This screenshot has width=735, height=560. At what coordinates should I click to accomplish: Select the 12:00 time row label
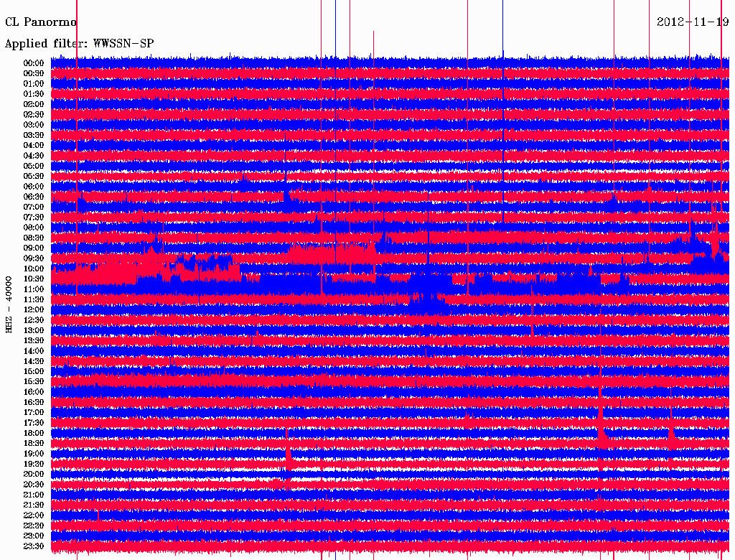pyautogui.click(x=34, y=309)
